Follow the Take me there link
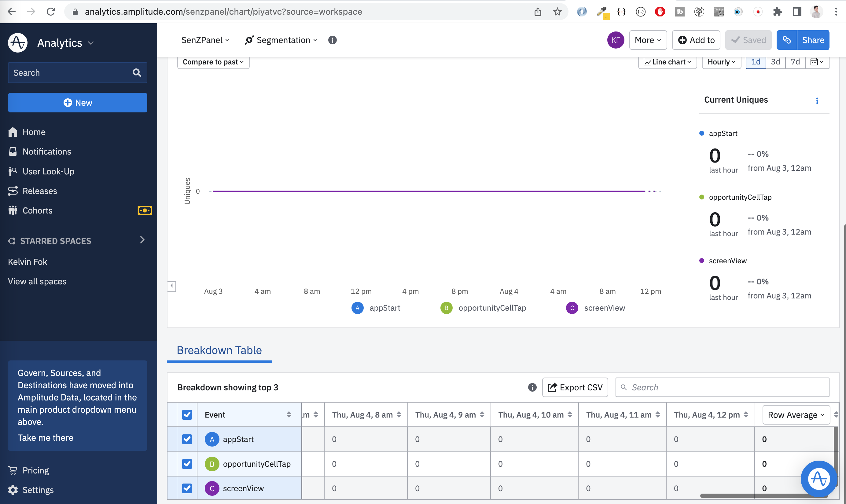This screenshot has height=504, width=846. coord(46,437)
